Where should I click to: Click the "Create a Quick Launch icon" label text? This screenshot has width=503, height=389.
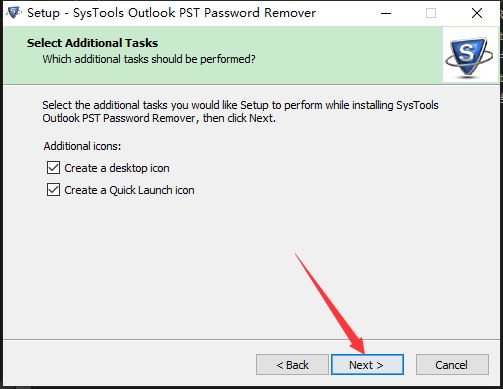click(129, 190)
